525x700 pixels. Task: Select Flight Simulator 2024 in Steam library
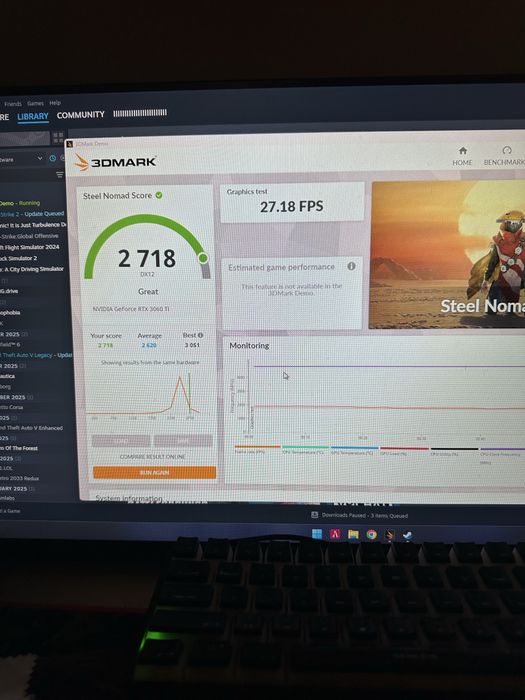[x=29, y=247]
